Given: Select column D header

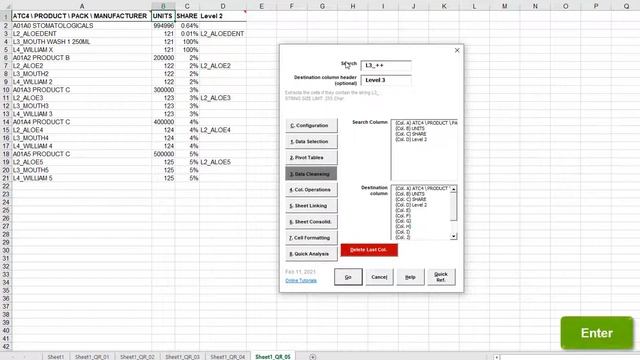Looking at the screenshot, I should pyautogui.click(x=223, y=6).
